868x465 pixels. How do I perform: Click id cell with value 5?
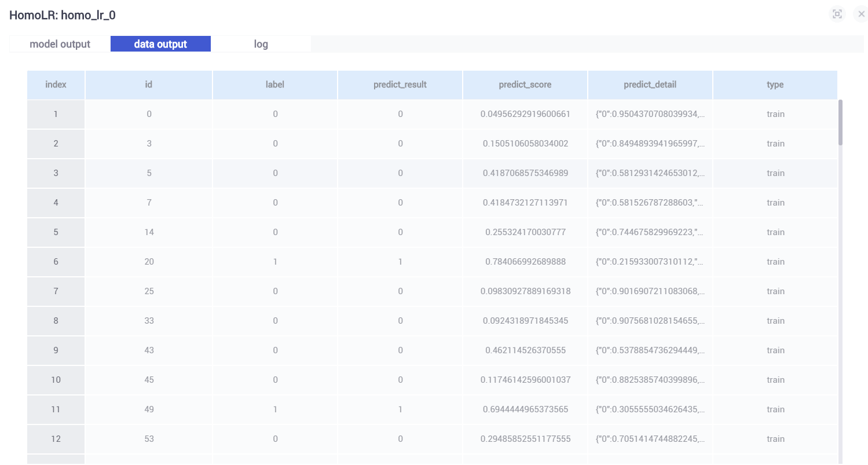pyautogui.click(x=149, y=173)
